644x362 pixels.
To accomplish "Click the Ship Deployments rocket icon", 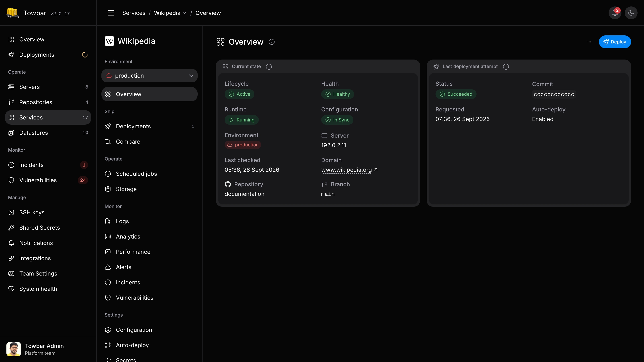I will (108, 126).
